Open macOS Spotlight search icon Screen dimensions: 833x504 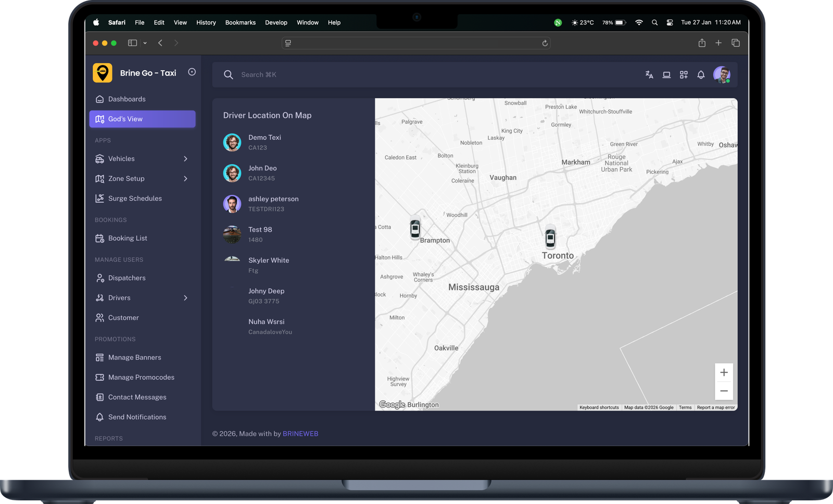[654, 22]
